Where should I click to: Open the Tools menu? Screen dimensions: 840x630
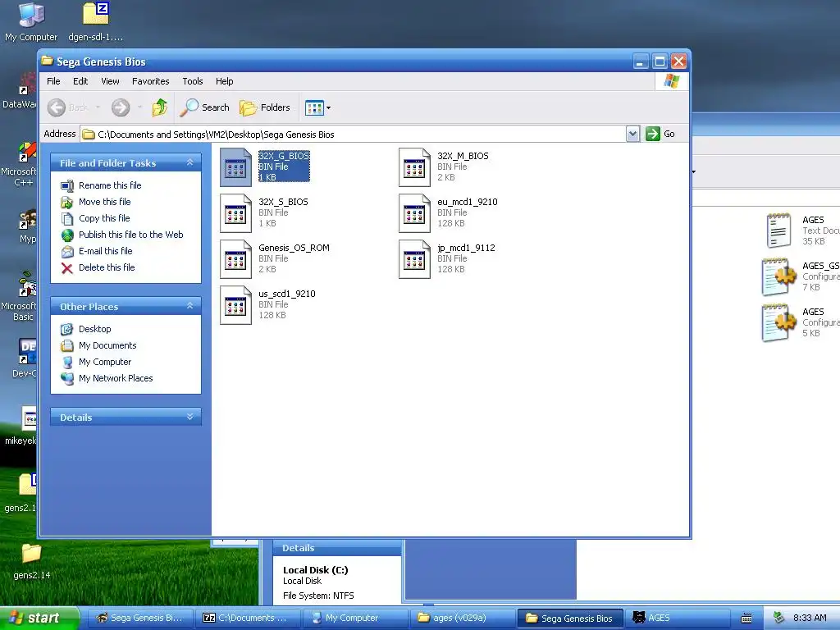pos(192,81)
